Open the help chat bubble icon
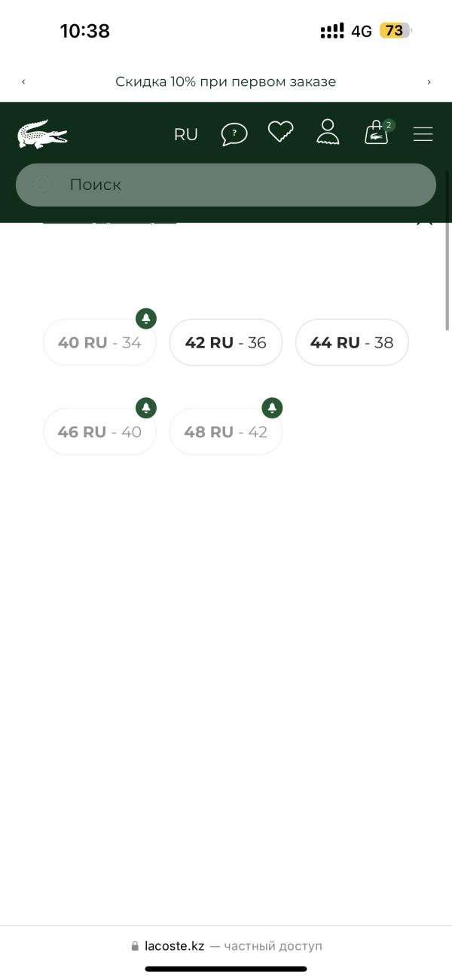Viewport: 452px width, 980px height. click(234, 134)
